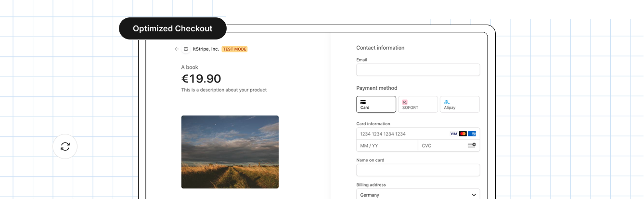Open the Billing address country dropdown
The width and height of the screenshot is (644, 199).
(418, 195)
